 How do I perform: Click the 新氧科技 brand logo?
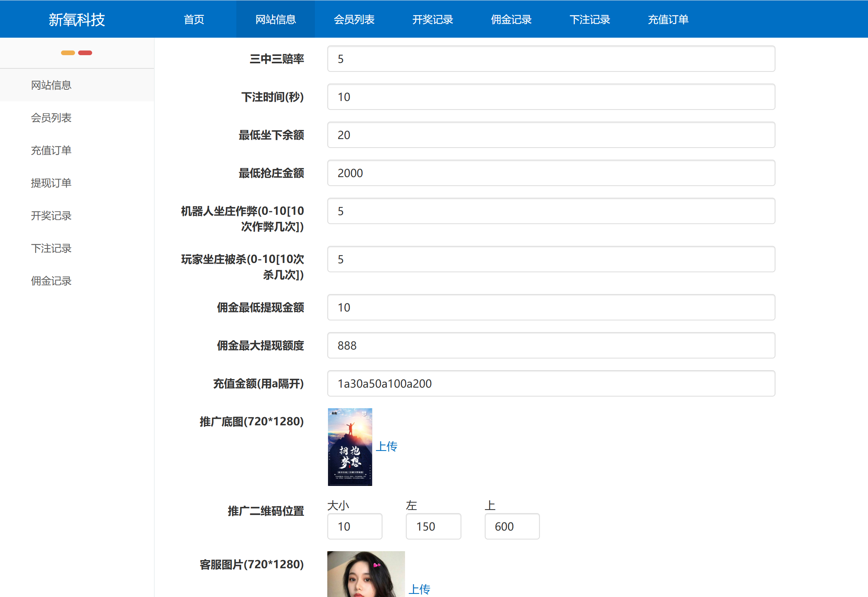pyautogui.click(x=77, y=19)
